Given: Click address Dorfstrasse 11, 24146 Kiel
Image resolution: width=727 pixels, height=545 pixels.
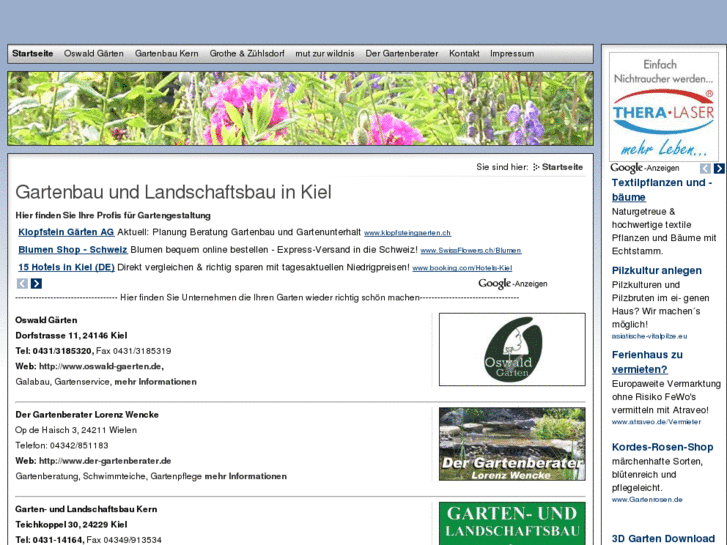Looking at the screenshot, I should 71,335.
